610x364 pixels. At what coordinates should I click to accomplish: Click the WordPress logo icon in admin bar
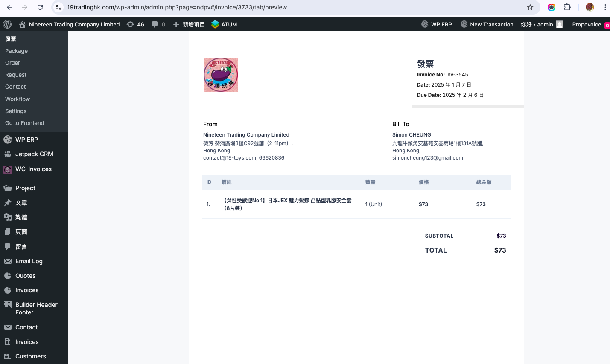point(7,24)
